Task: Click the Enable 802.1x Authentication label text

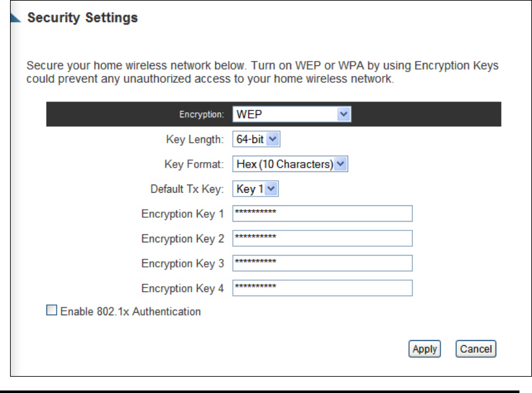Action: (x=130, y=311)
